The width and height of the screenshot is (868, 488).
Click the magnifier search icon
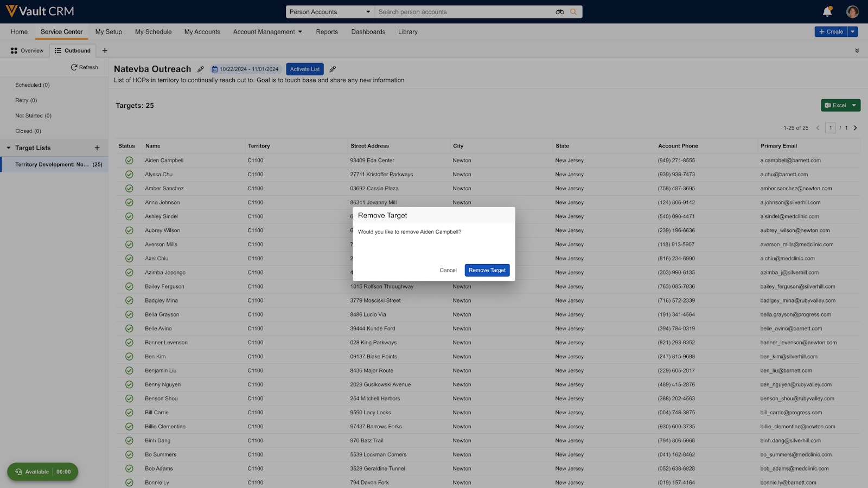573,12
